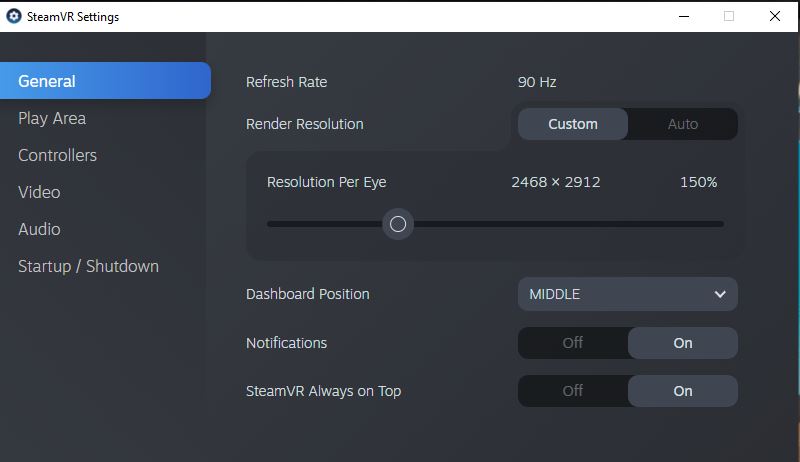Viewport: 800px width, 462px height.
Task: Select the Audio settings section
Action: [39, 229]
